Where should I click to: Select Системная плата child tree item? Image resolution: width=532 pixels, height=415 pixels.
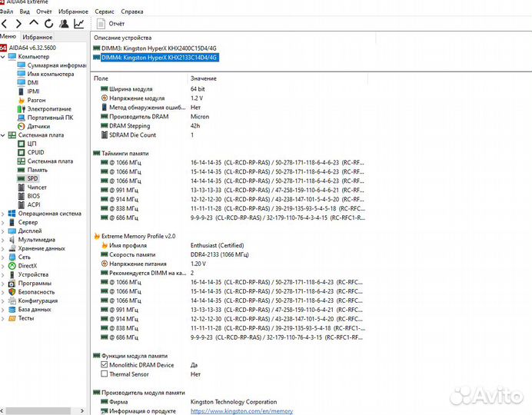click(x=50, y=161)
